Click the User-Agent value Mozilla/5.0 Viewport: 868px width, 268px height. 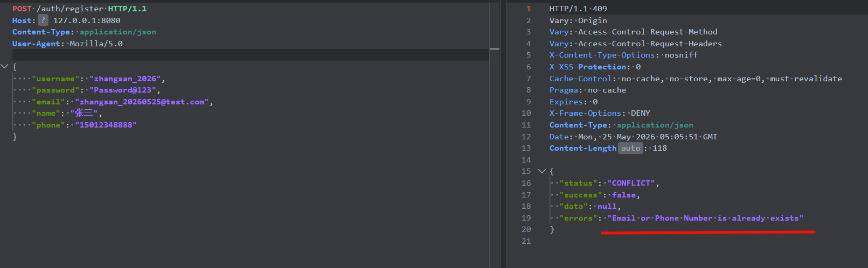pos(96,44)
